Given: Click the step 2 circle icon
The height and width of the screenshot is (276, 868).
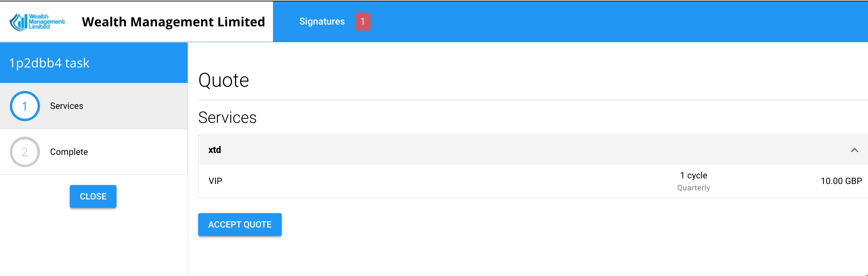Looking at the screenshot, I should point(25,152).
